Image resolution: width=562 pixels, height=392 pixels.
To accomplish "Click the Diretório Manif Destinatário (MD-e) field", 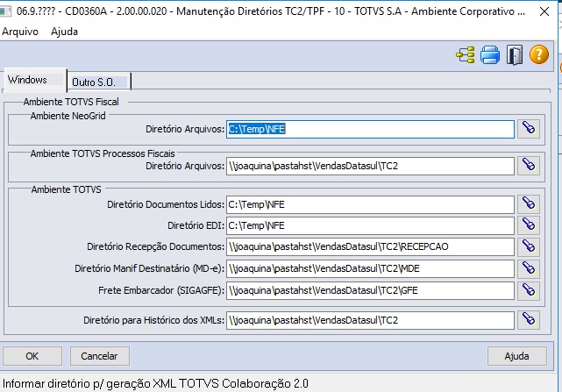I will [x=370, y=268].
